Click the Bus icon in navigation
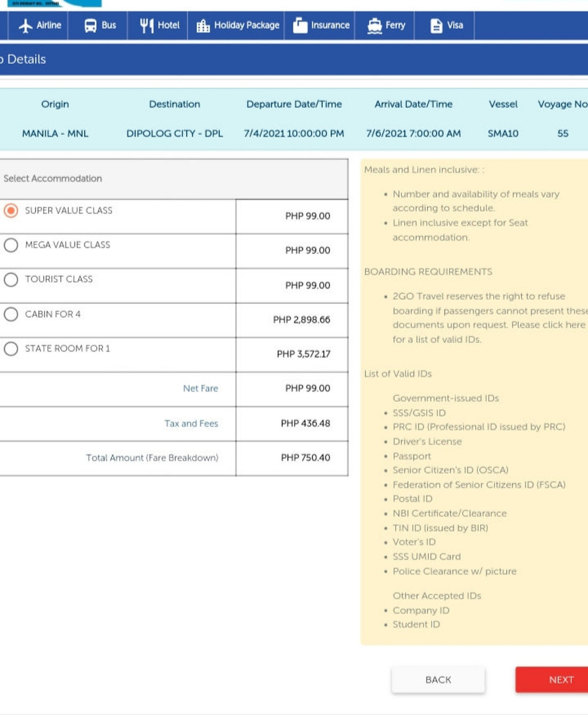 91,26
